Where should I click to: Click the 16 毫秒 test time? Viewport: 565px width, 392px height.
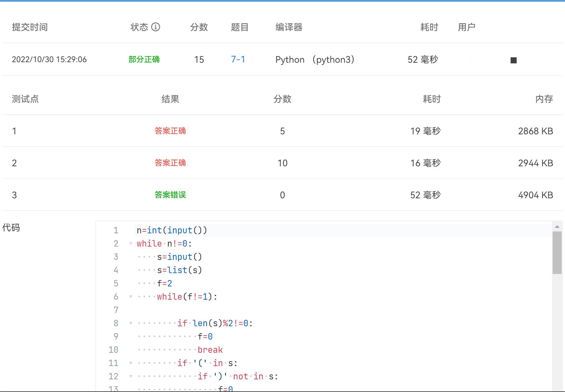tap(425, 163)
